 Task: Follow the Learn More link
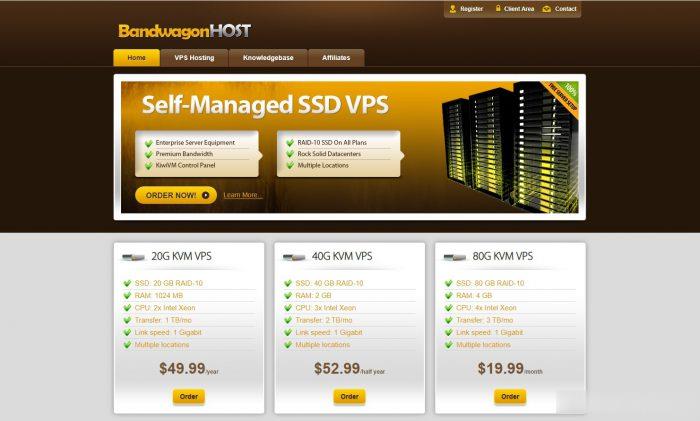(242, 195)
